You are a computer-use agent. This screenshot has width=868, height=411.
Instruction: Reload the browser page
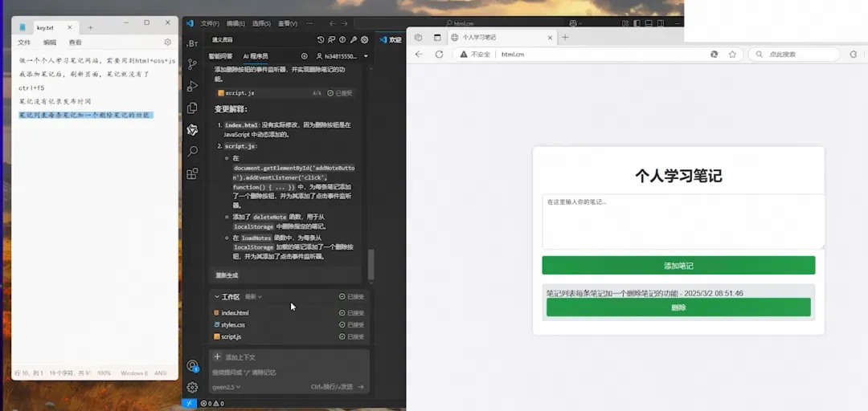(x=439, y=55)
